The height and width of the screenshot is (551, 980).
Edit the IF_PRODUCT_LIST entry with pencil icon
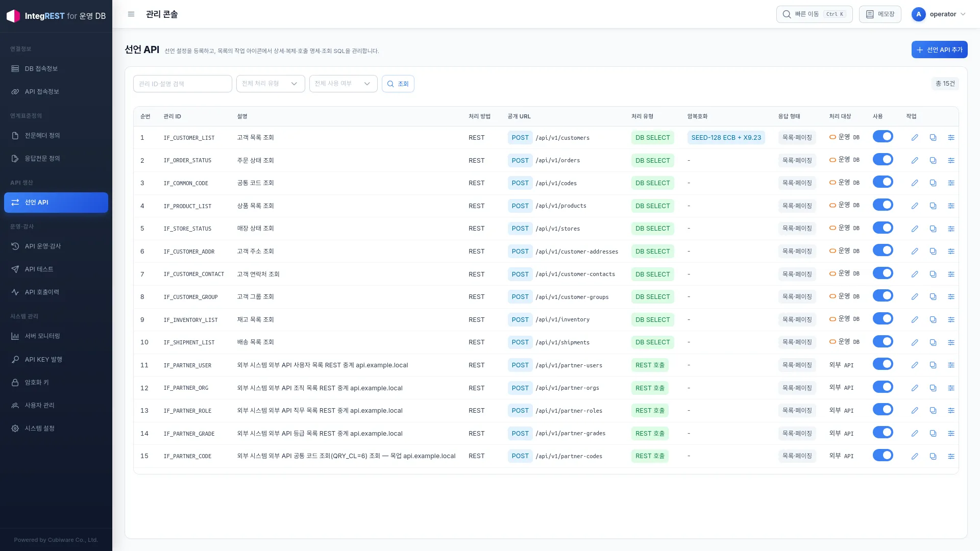(x=915, y=206)
